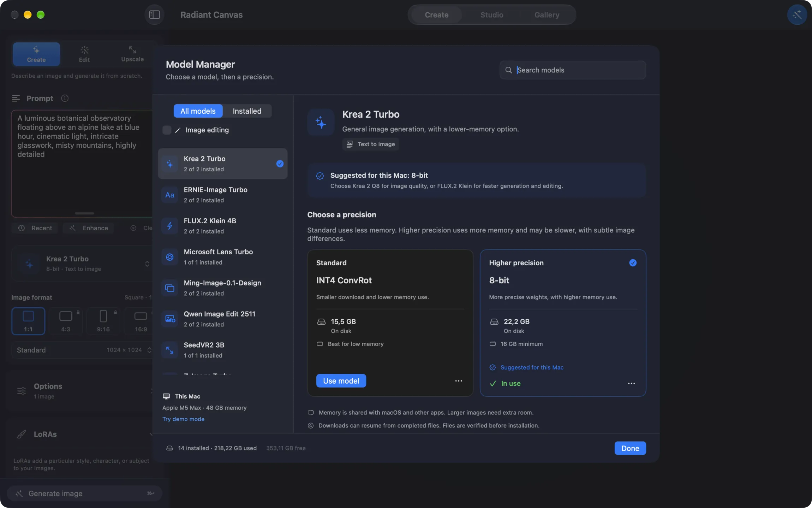Image resolution: width=812 pixels, height=508 pixels.
Task: Click the magic wand icon at top right
Action: (797, 14)
